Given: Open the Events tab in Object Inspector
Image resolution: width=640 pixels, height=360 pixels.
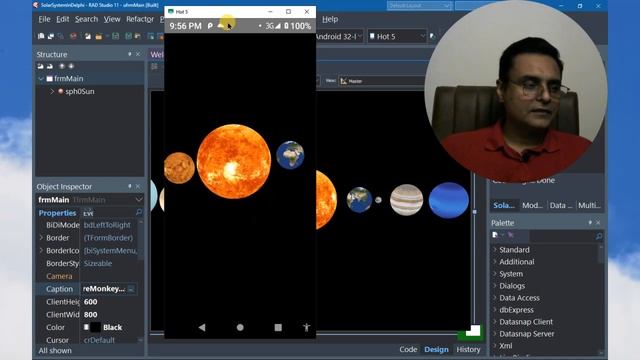Looking at the screenshot, I should pyautogui.click(x=88, y=213).
